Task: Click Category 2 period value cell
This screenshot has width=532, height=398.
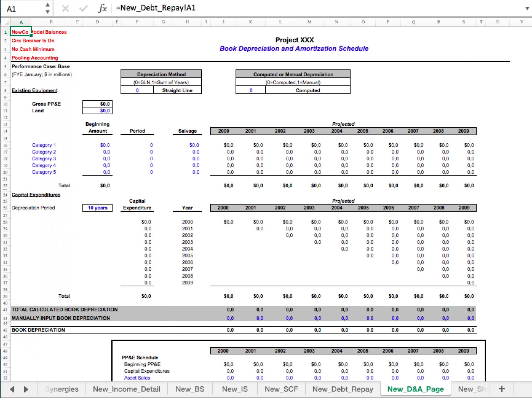Action: (x=137, y=152)
